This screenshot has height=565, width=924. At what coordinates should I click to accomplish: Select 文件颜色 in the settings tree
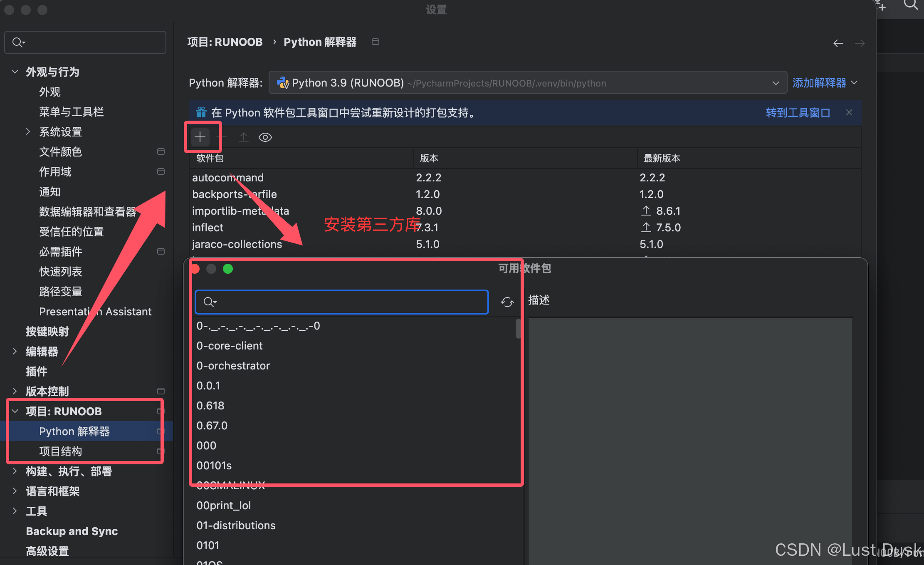[60, 151]
